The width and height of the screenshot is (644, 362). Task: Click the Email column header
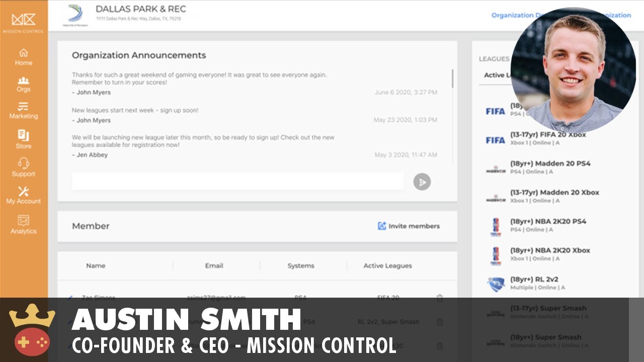pos(214,265)
